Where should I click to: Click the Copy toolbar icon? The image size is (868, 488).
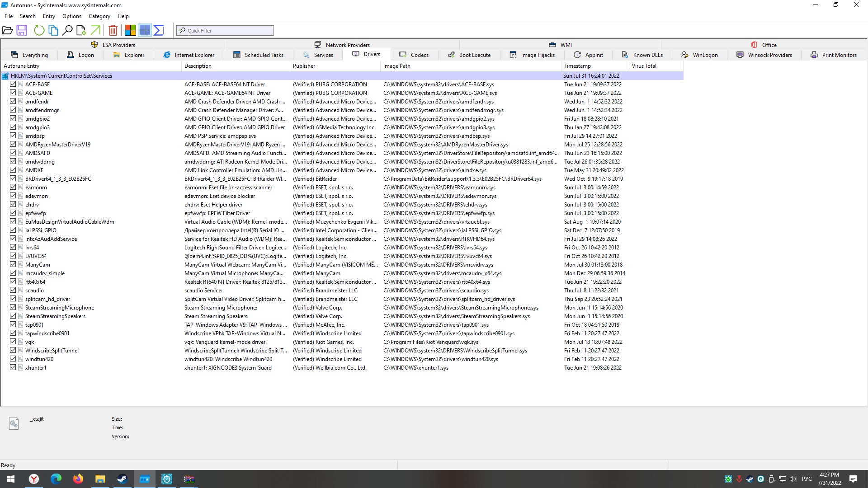coord(53,30)
